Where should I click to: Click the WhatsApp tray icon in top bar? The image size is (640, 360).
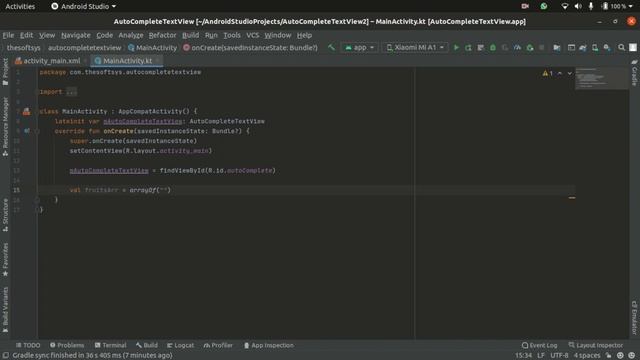(544, 6)
